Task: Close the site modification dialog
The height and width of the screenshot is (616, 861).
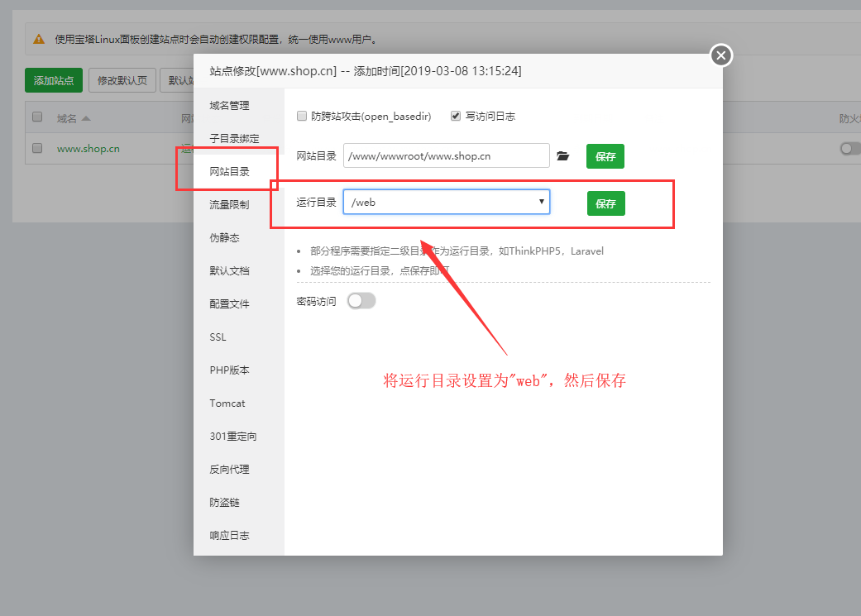Action: pos(720,55)
